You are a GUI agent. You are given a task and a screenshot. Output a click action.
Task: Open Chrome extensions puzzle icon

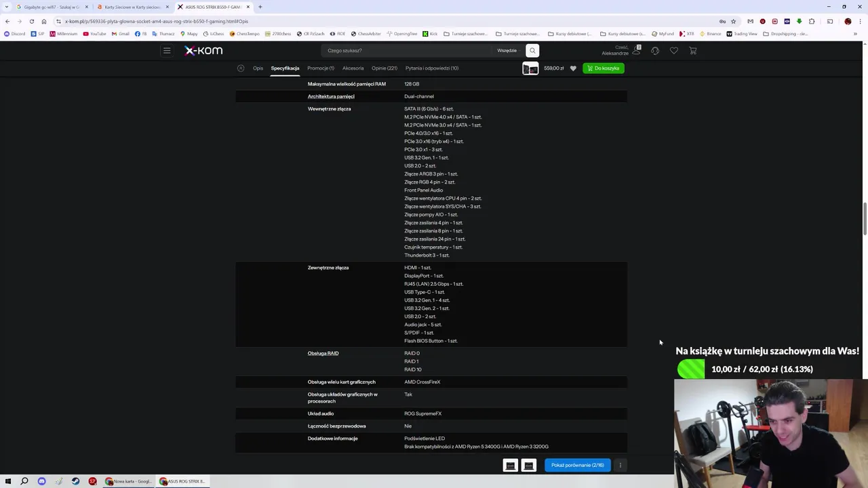(812, 21)
